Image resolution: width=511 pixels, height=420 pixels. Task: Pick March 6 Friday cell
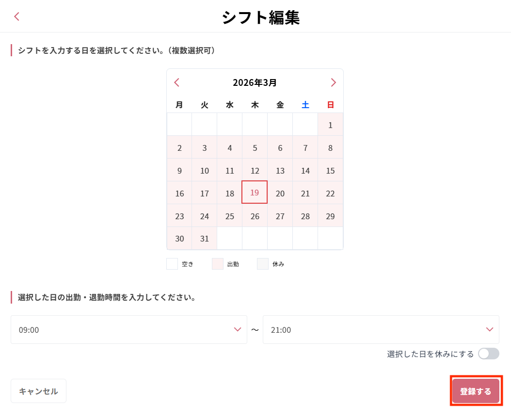(280, 148)
